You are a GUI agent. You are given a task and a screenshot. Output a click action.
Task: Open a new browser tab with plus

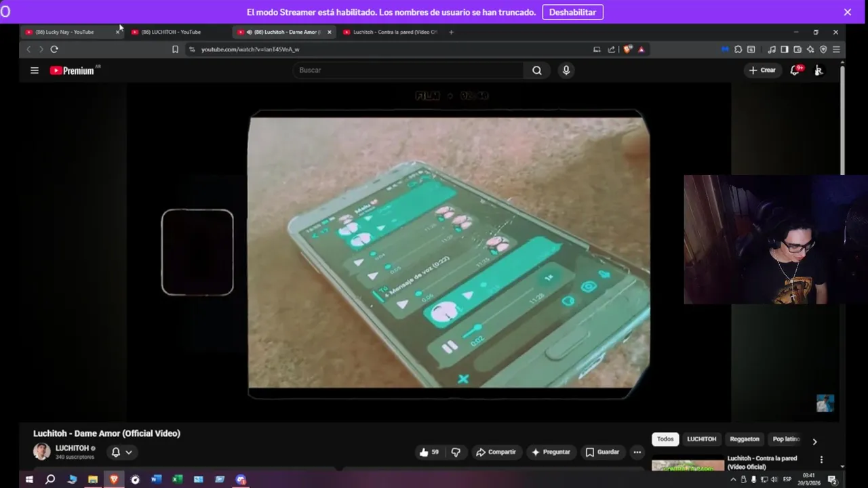tap(451, 32)
